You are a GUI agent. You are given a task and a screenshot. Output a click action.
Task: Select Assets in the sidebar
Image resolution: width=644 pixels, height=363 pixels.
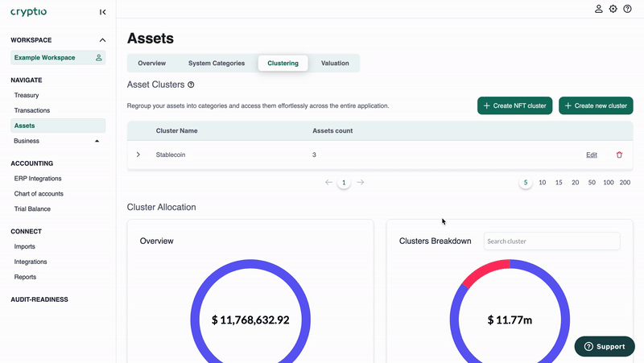58,126
